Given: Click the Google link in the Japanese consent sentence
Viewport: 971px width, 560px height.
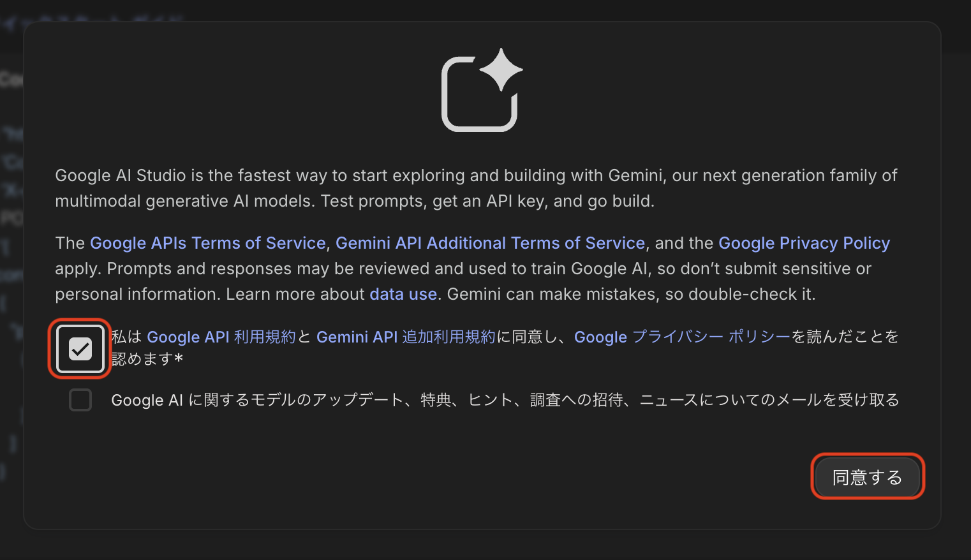Looking at the screenshot, I should pos(600,337).
